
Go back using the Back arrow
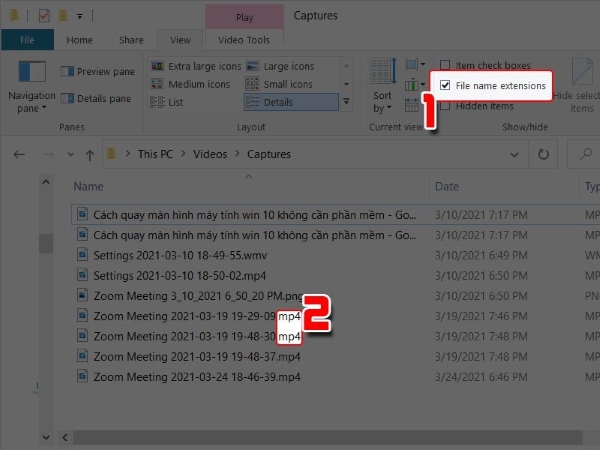21,155
